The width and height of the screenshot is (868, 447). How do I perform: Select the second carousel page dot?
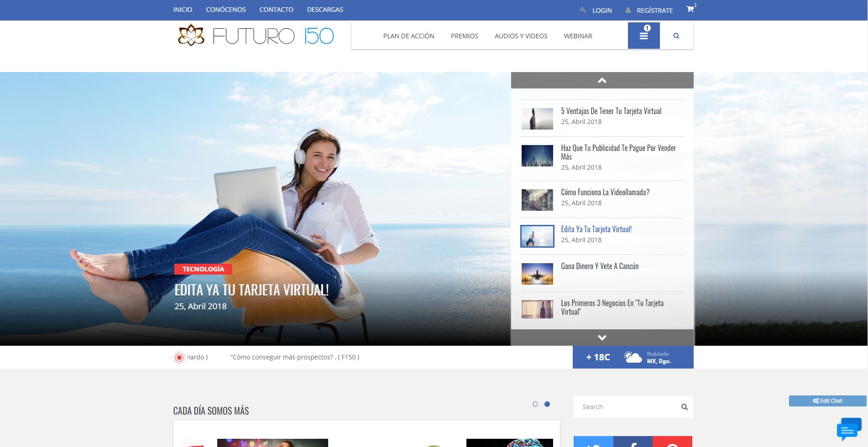click(547, 404)
